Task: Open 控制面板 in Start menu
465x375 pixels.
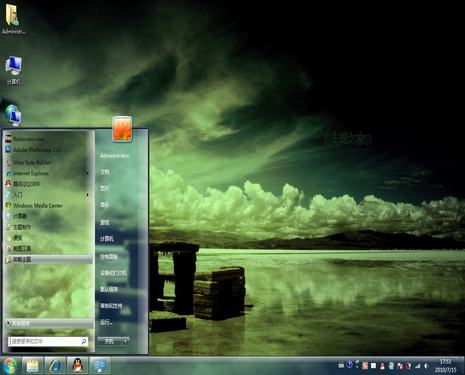Action: pyautogui.click(x=109, y=256)
